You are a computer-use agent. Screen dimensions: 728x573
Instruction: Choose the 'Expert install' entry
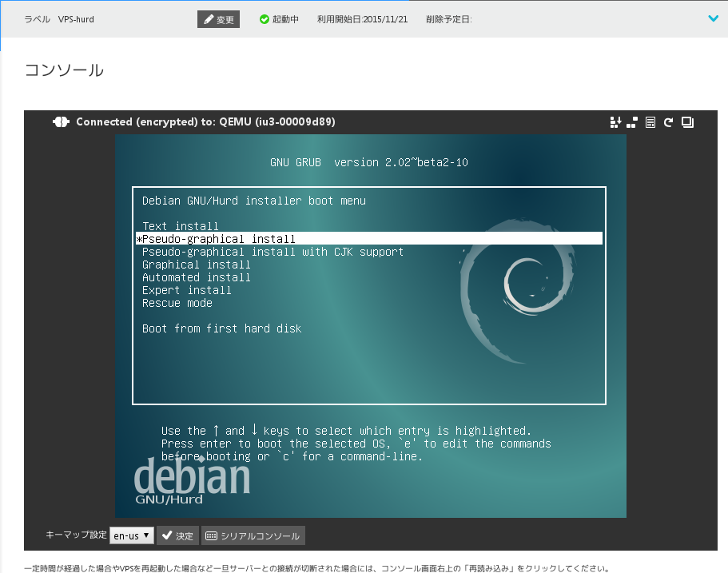pyautogui.click(x=187, y=290)
